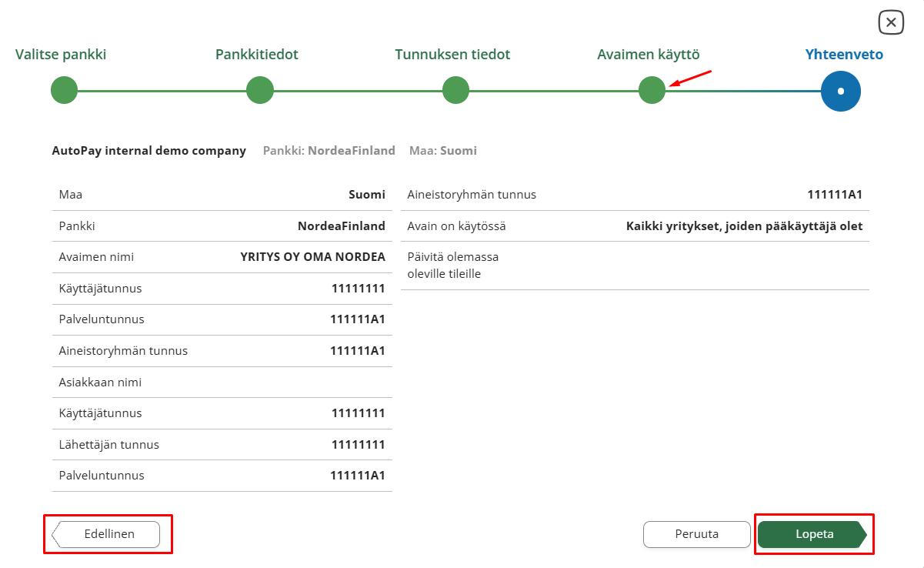Screen dimensions: 924x568
Task: Jump to the Tunnuksen tiedot step label
Action: [x=452, y=55]
